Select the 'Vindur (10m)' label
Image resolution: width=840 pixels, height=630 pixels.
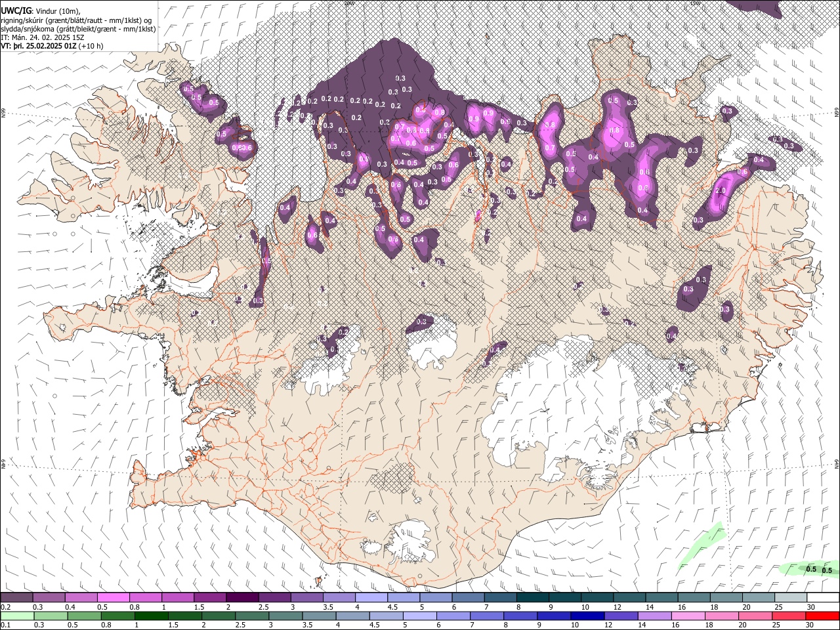59,10
